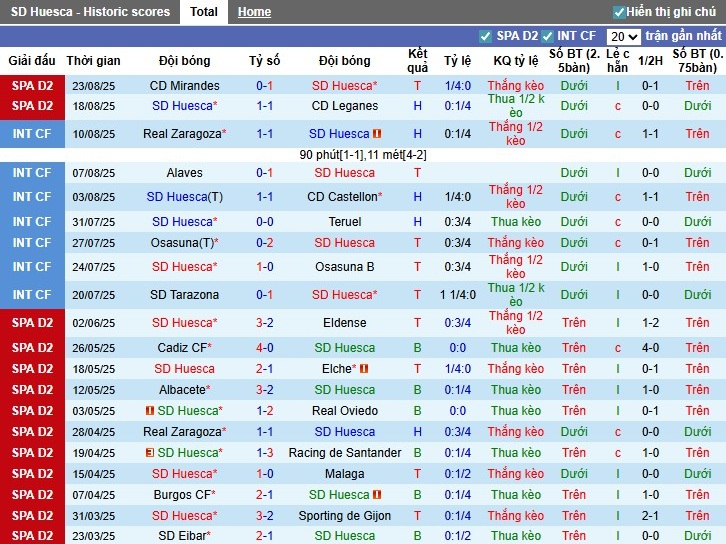The image size is (726, 544).
Task: Click 'Thắng kèo' result on CD Mirandes row
Action: [516, 86]
